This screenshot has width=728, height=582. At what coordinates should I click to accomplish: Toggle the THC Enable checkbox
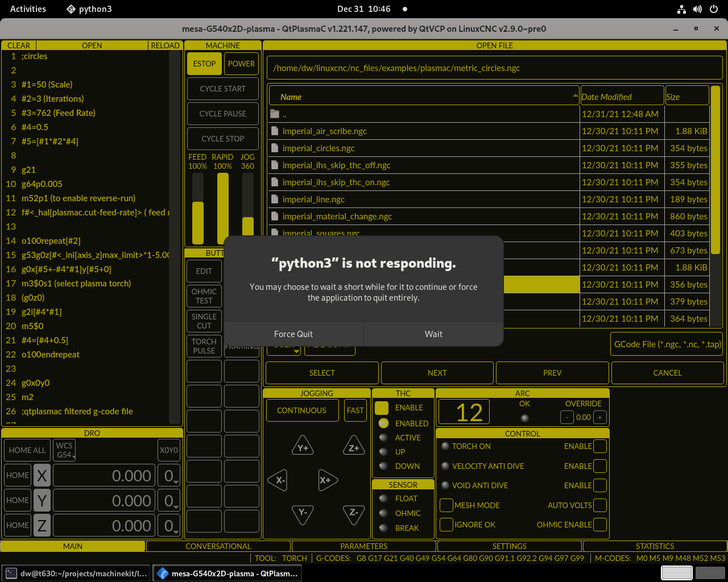tap(382, 408)
